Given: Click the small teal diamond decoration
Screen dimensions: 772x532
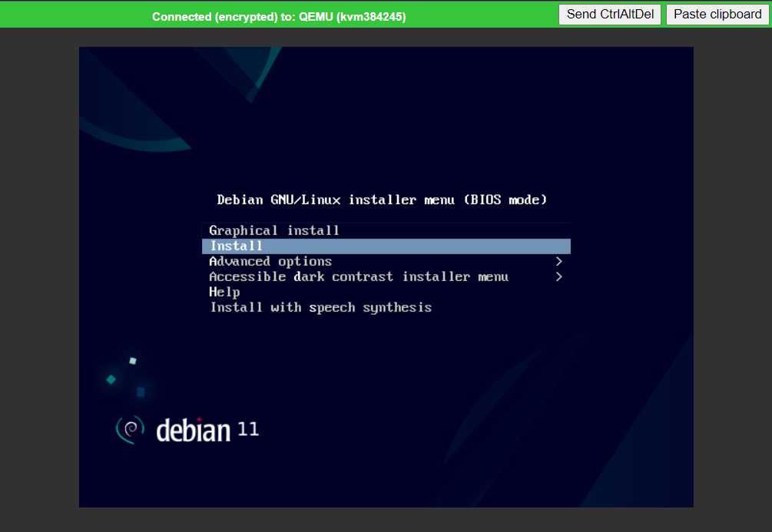Looking at the screenshot, I should tap(111, 379).
